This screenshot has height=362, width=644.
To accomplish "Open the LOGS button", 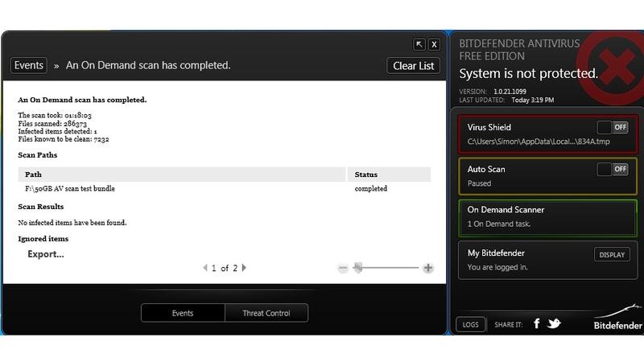I will [x=470, y=324].
